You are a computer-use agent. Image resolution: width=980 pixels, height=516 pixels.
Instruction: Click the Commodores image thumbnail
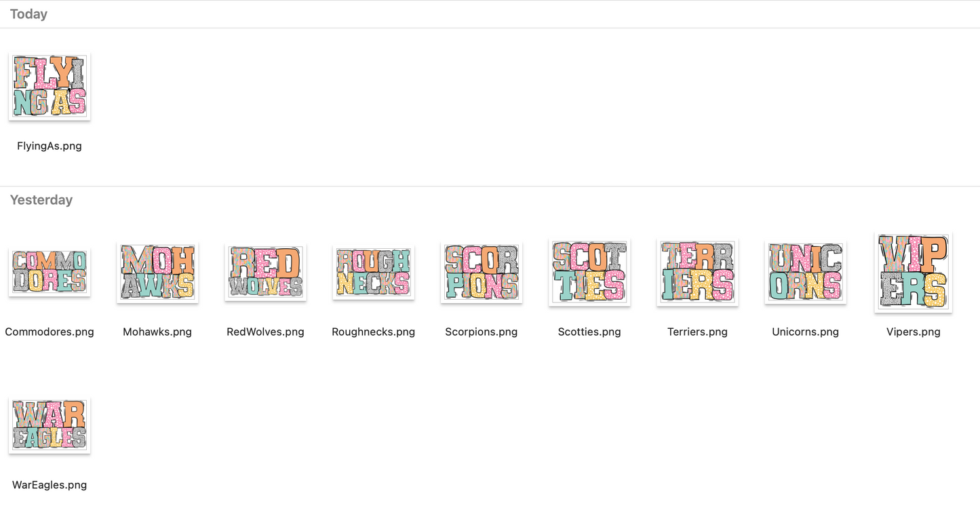pos(50,272)
